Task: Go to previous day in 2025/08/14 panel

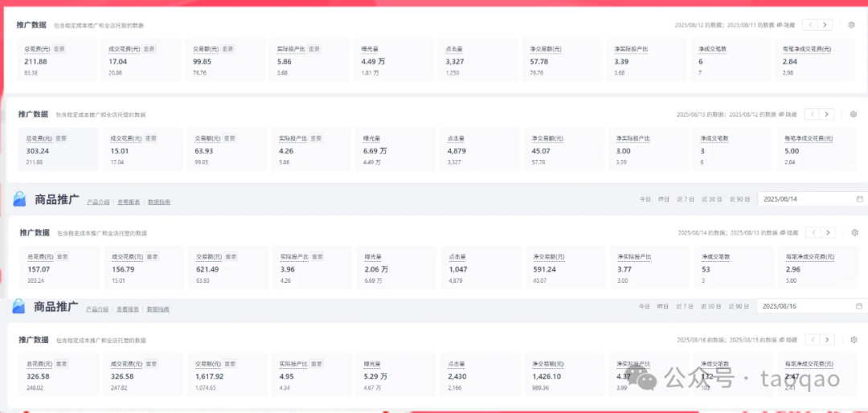Action: pos(813,232)
